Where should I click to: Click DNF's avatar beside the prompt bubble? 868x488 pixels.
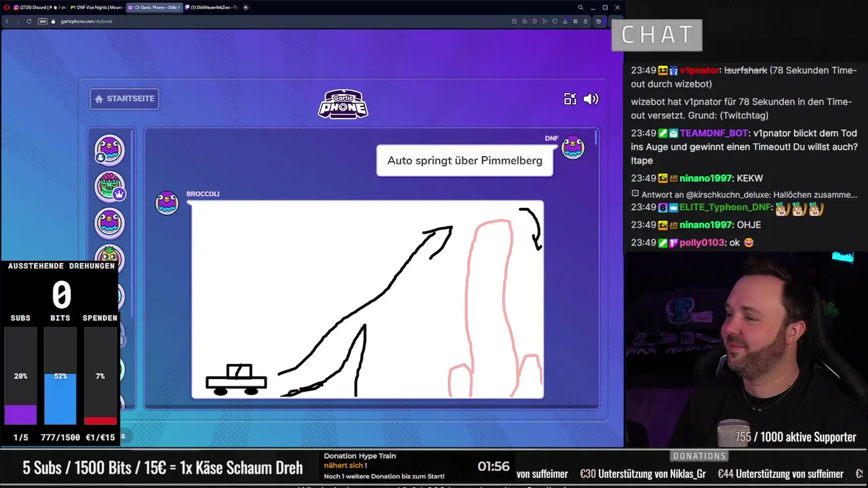(x=573, y=147)
